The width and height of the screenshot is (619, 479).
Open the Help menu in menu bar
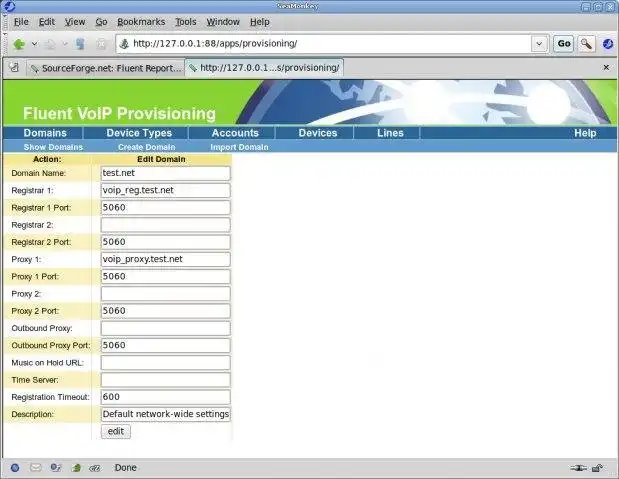(x=259, y=22)
